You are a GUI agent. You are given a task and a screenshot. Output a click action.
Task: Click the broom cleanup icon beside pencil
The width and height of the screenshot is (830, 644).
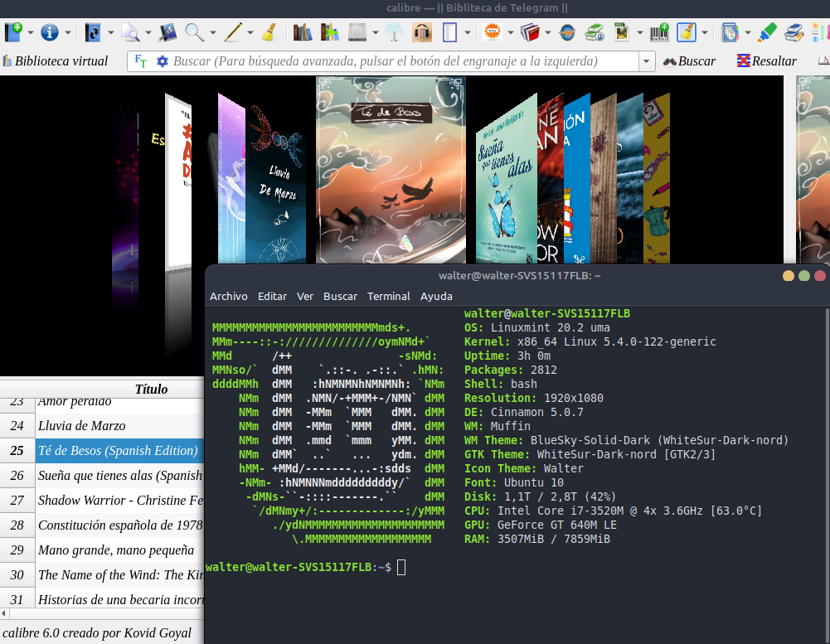269,32
